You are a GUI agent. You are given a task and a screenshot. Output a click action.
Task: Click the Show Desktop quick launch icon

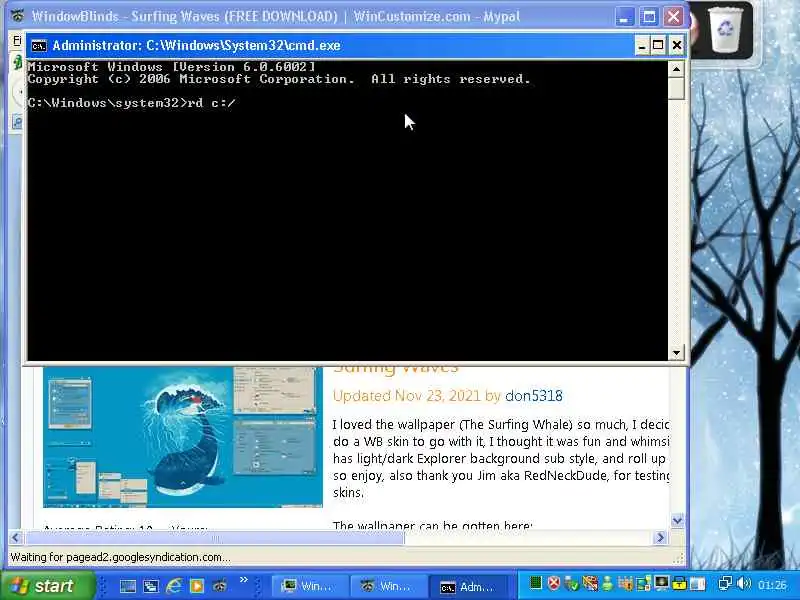click(x=128, y=586)
